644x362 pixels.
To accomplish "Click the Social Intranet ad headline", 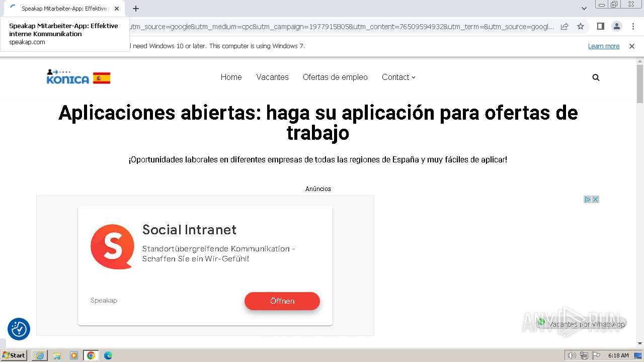I will point(189,230).
